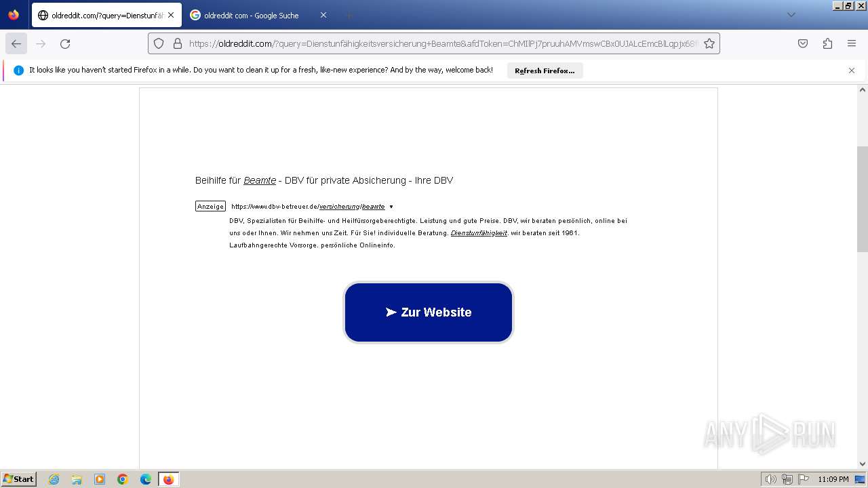Open the tracking protection shield icon

click(x=159, y=43)
